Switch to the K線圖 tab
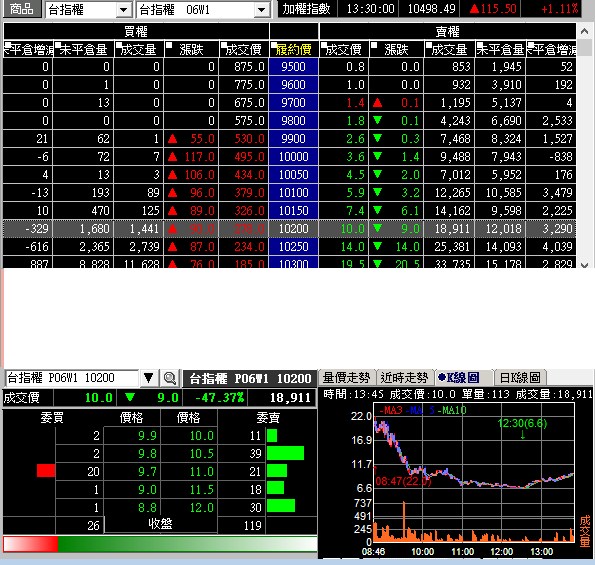The height and width of the screenshot is (565, 595). click(463, 378)
